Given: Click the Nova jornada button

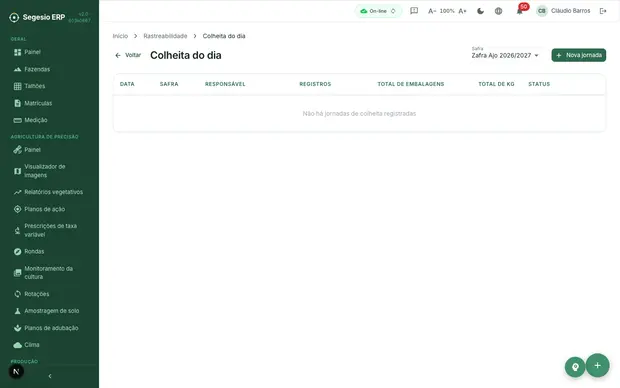Looking at the screenshot, I should (578, 55).
